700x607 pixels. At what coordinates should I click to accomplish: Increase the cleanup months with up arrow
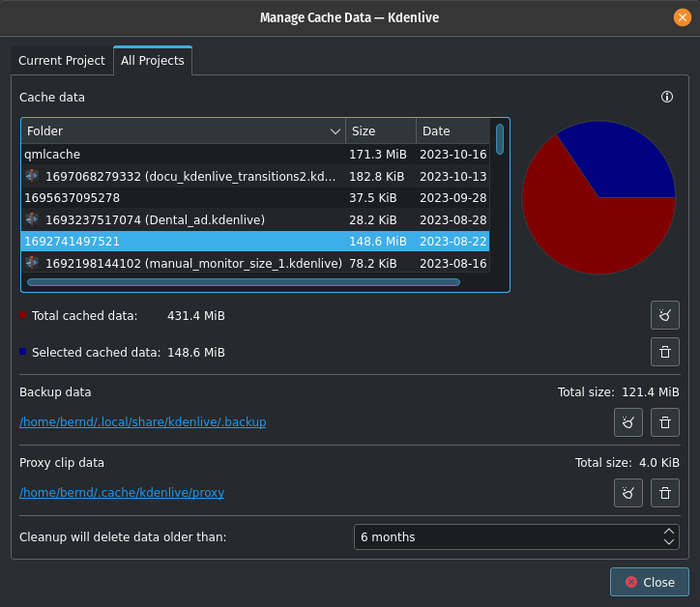tap(669, 532)
